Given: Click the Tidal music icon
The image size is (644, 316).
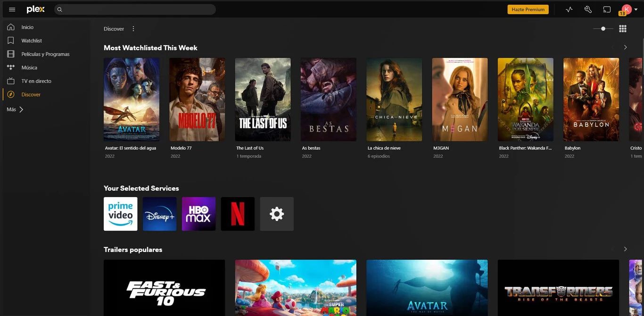Looking at the screenshot, I should (11, 67).
